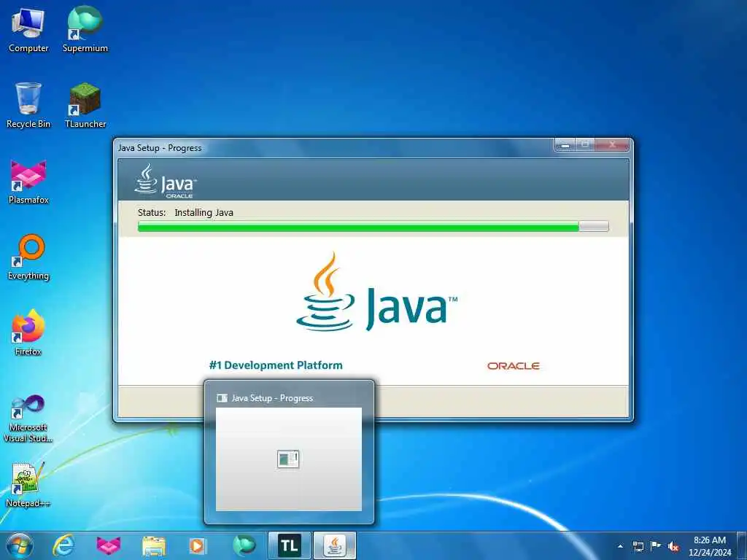The height and width of the screenshot is (560, 747).
Task: Close the Java Setup window
Action: click(612, 145)
